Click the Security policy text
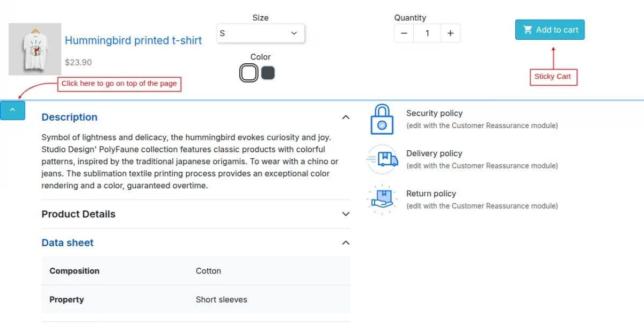The width and height of the screenshot is (644, 324). point(434,113)
